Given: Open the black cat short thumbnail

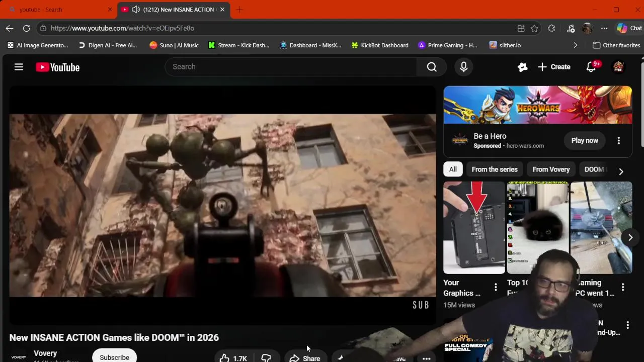Looking at the screenshot, I should pos(537,228).
